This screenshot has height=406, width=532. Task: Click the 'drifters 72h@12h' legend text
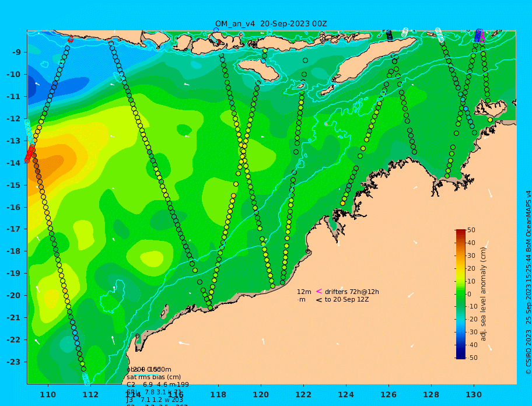pos(352,292)
